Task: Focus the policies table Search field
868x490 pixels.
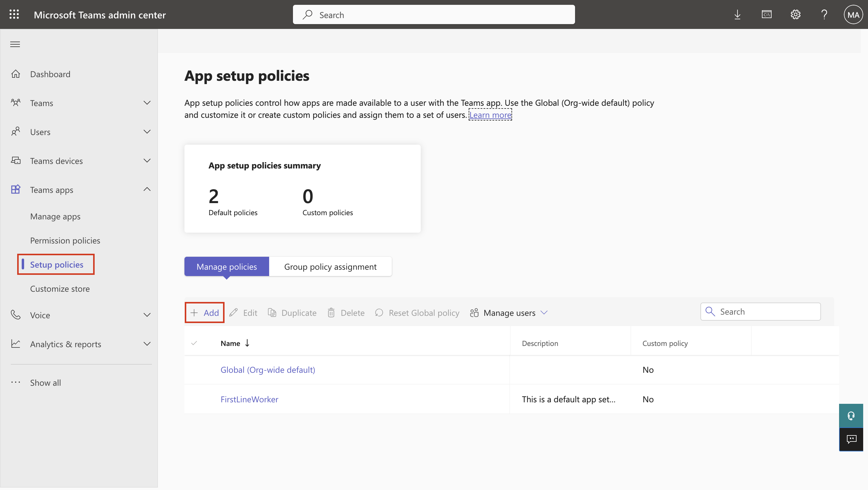Action: (x=760, y=311)
